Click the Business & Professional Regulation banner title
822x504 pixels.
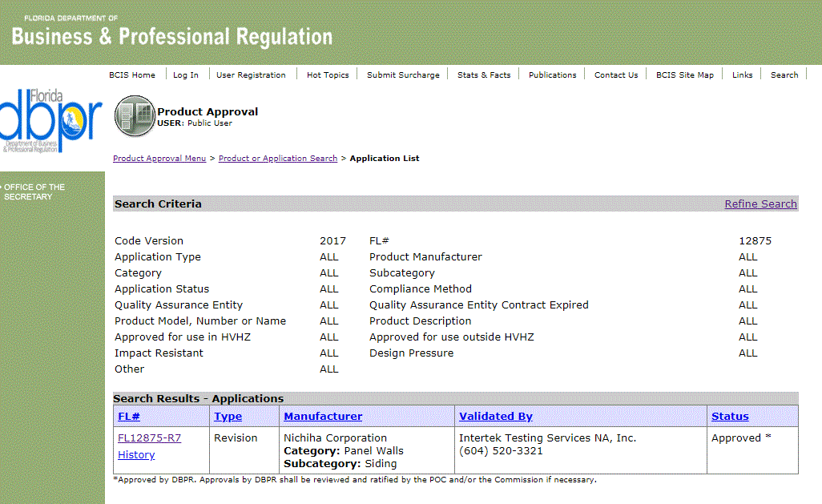coord(172,37)
